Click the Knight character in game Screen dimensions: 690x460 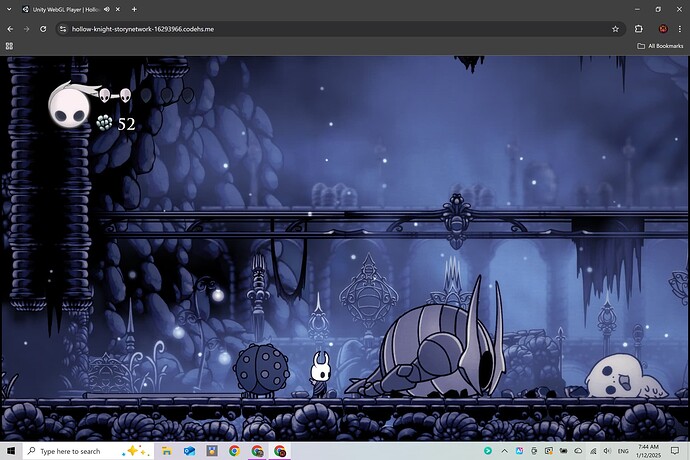click(x=320, y=374)
